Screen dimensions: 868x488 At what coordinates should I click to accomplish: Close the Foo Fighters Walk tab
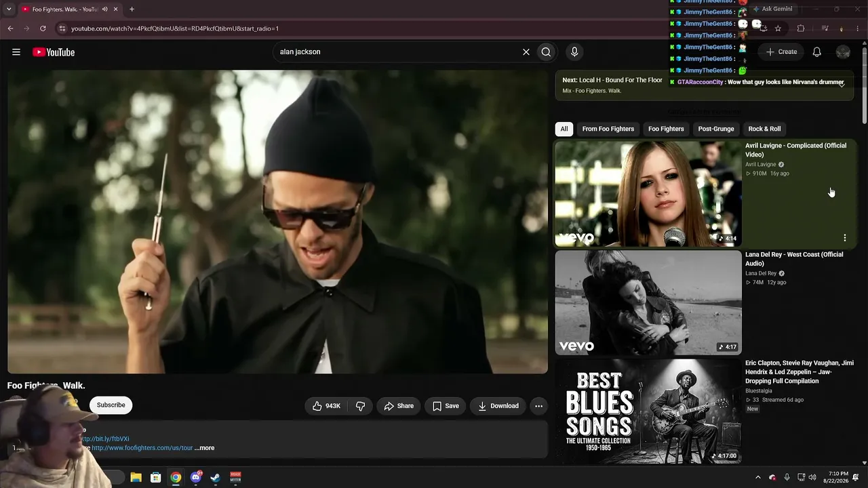(x=116, y=9)
